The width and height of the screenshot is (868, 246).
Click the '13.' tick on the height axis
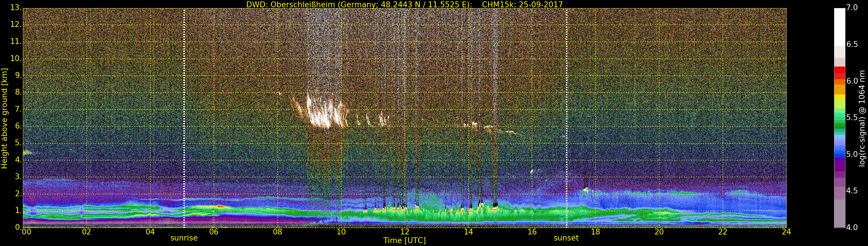[x=16, y=8]
